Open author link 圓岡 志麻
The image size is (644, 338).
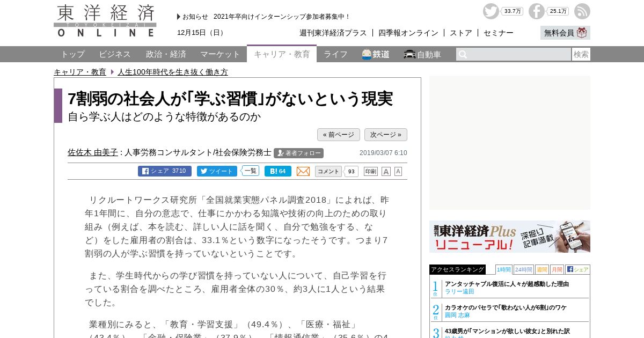pos(457,315)
